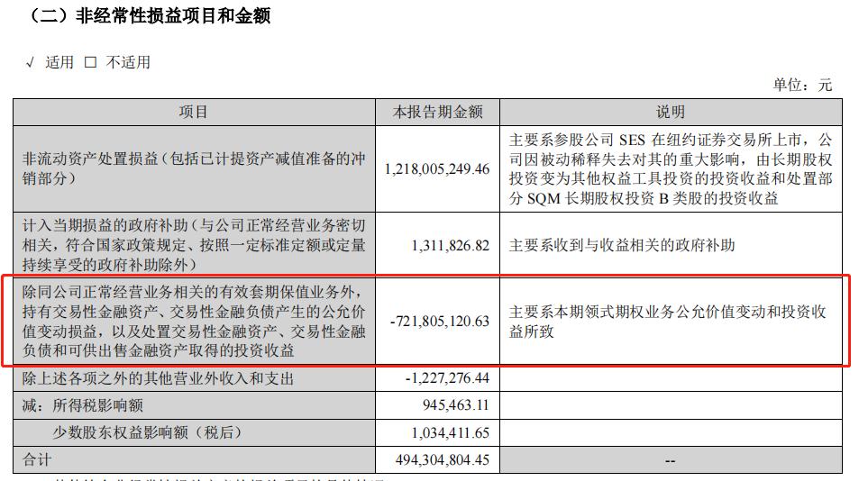Click the 说明 column header
The width and height of the screenshot is (868, 481).
pyautogui.click(x=671, y=113)
